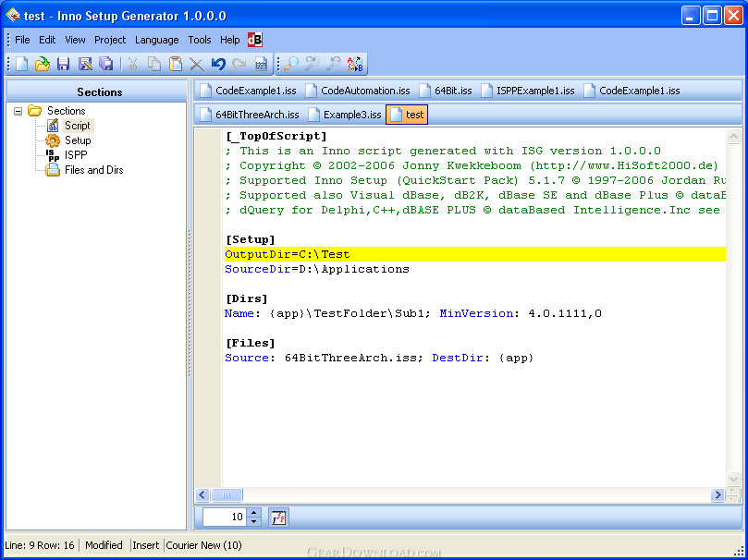Screen dimensions: 748x560
Task: Click Find Next magnifier icon
Action: [313, 64]
